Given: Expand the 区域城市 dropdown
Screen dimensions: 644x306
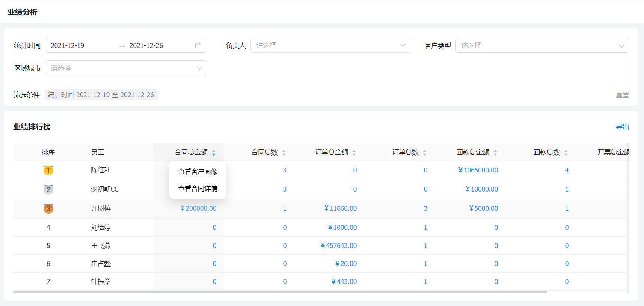Looking at the screenshot, I should 126,68.
